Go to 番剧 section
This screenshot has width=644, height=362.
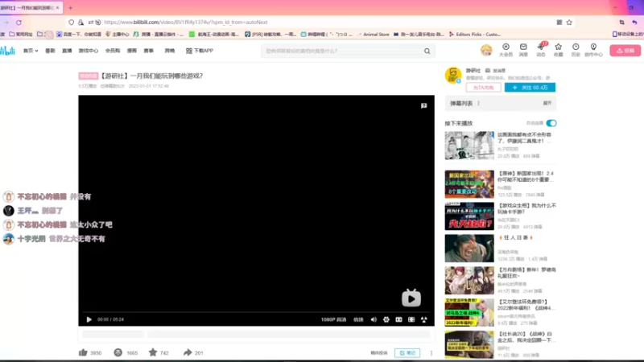(50, 51)
